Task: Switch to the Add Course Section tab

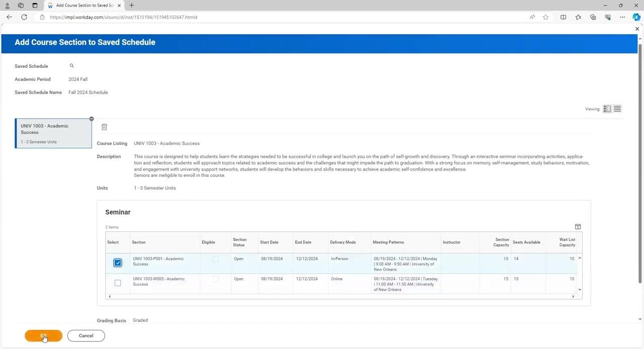Action: pyautogui.click(x=84, y=6)
